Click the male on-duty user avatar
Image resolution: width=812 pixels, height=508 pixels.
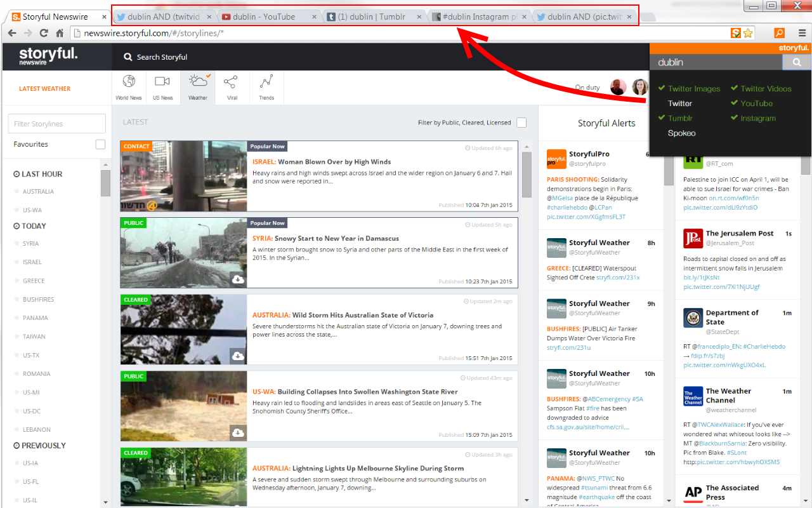click(619, 87)
